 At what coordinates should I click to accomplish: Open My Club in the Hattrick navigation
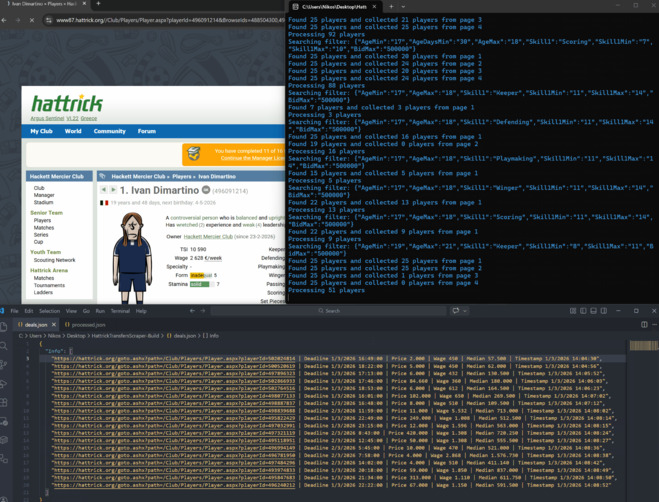41,131
